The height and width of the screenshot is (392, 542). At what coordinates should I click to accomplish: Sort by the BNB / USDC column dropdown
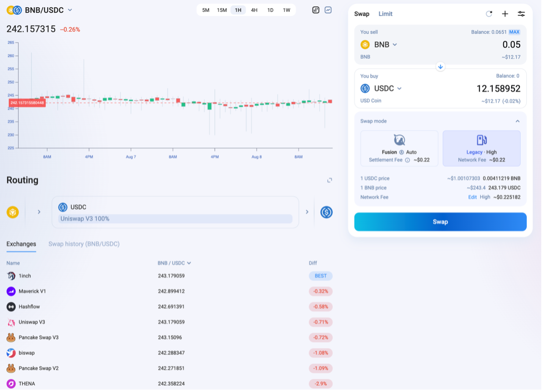coord(174,263)
